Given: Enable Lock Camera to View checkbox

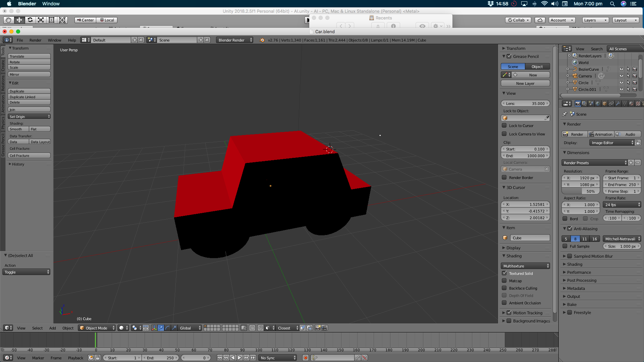Looking at the screenshot, I should tap(504, 134).
